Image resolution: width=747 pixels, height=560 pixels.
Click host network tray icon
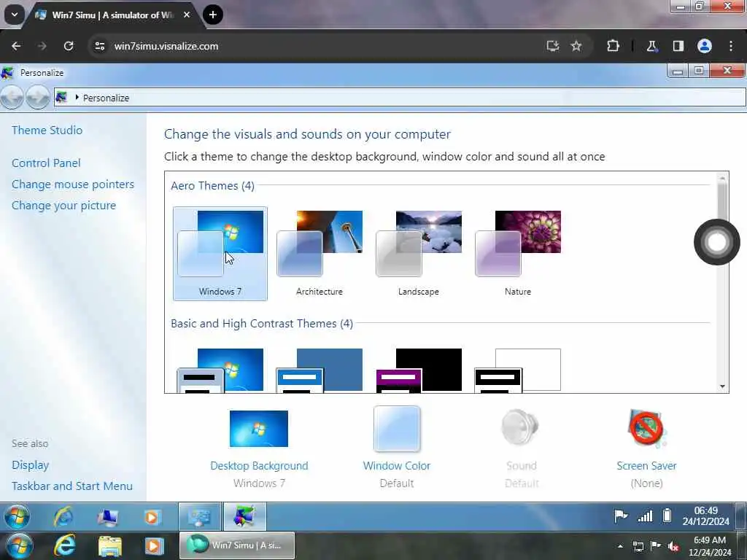638,546
